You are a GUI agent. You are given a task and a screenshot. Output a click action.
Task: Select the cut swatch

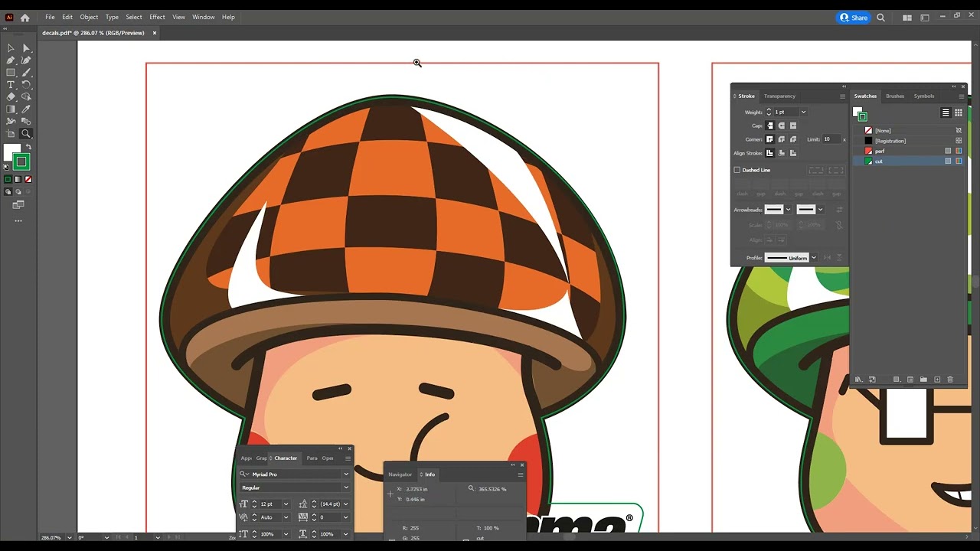point(907,161)
